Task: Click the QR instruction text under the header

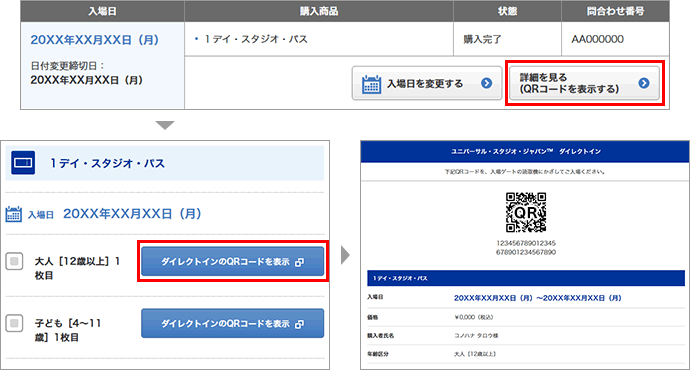Action: click(x=525, y=172)
